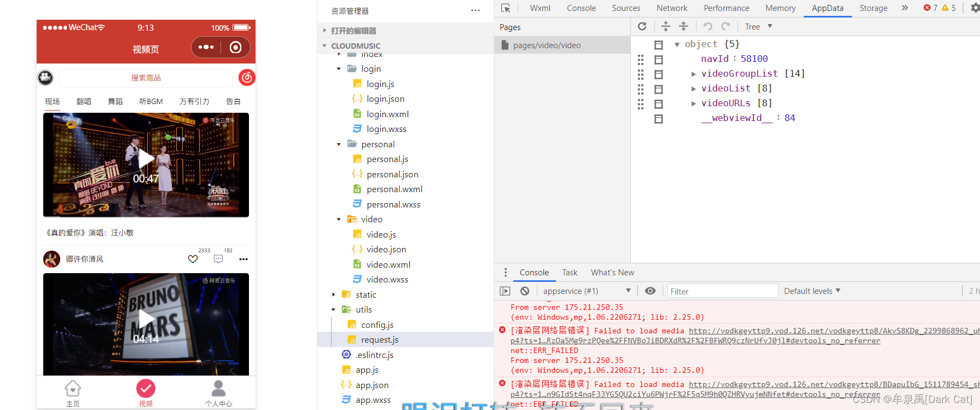Click the console Filter input
The image size is (980, 410).
point(723,291)
